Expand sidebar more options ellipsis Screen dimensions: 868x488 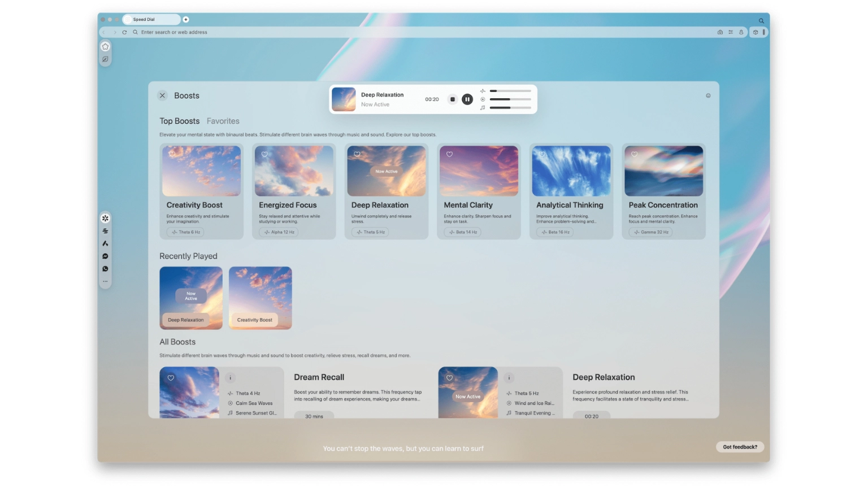(x=105, y=281)
